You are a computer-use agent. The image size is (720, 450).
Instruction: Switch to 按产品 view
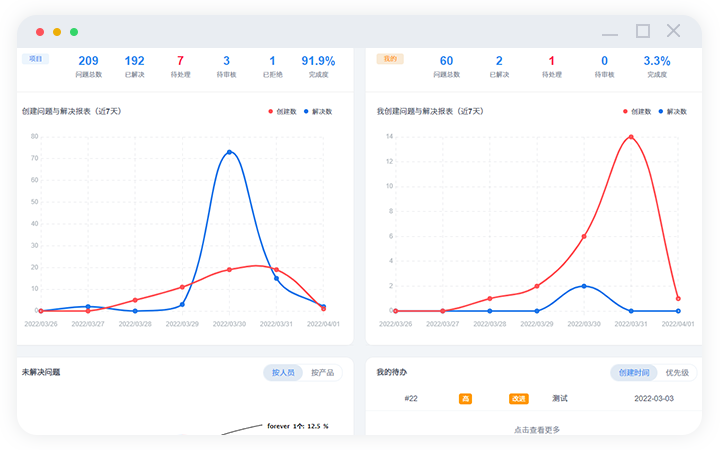click(x=321, y=372)
